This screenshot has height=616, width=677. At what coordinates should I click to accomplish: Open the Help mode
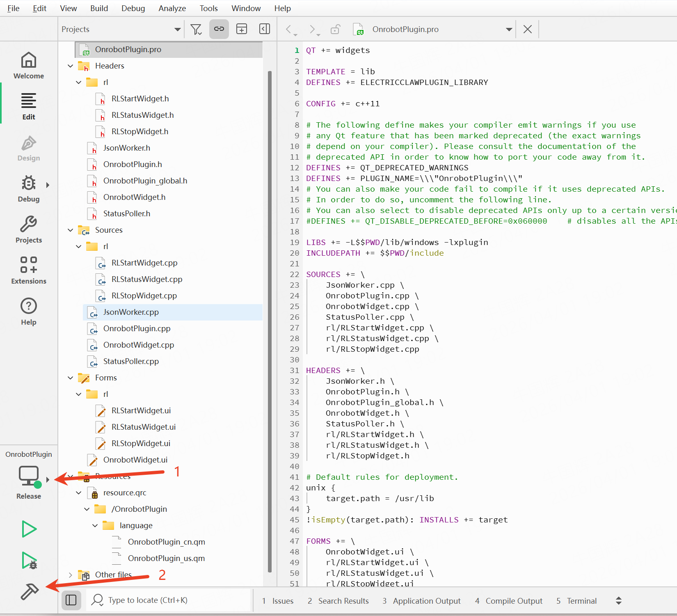pos(28,312)
